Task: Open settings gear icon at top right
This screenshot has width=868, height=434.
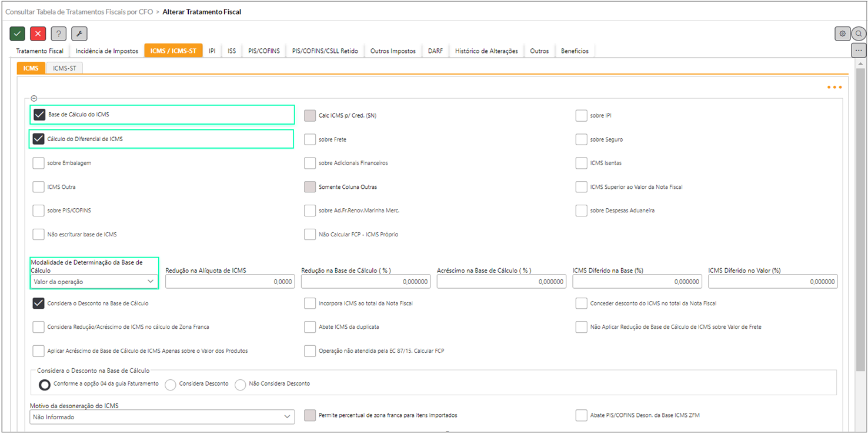Action: coord(842,34)
